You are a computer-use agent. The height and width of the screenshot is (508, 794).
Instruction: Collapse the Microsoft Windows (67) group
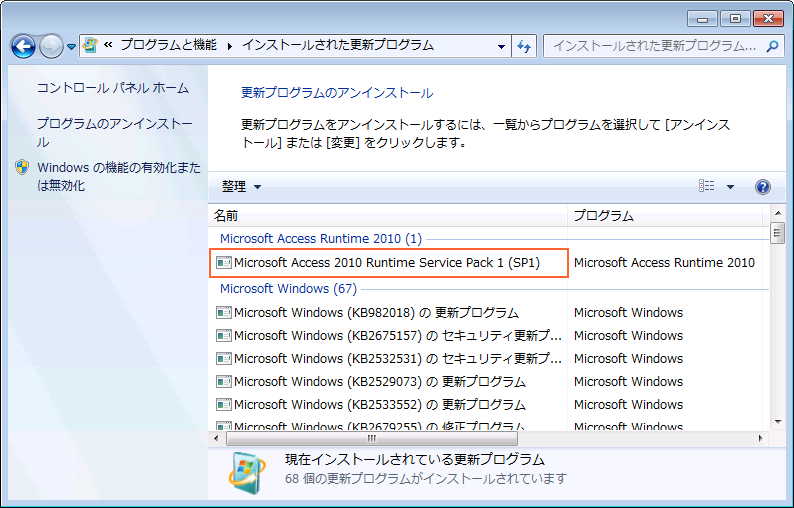[x=288, y=289]
